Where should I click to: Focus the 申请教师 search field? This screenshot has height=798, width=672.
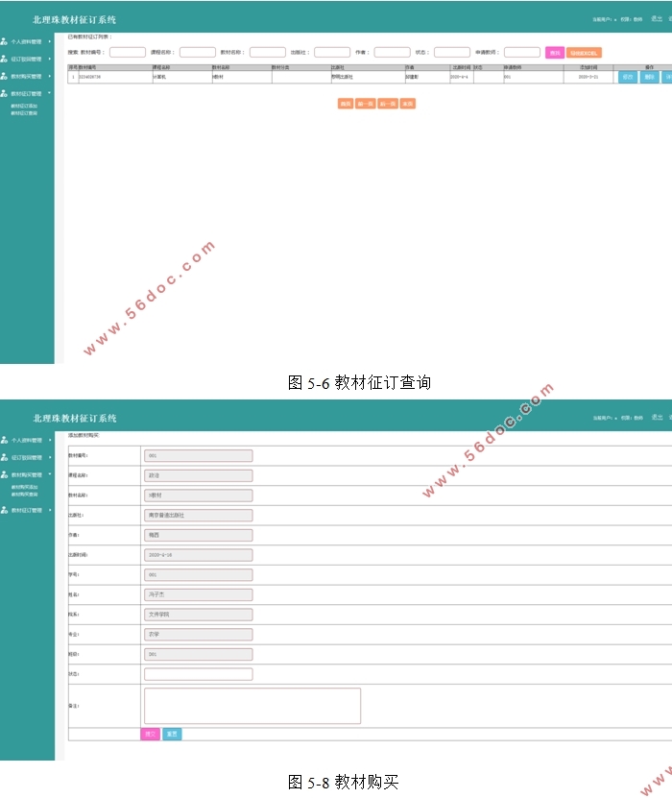point(522,53)
